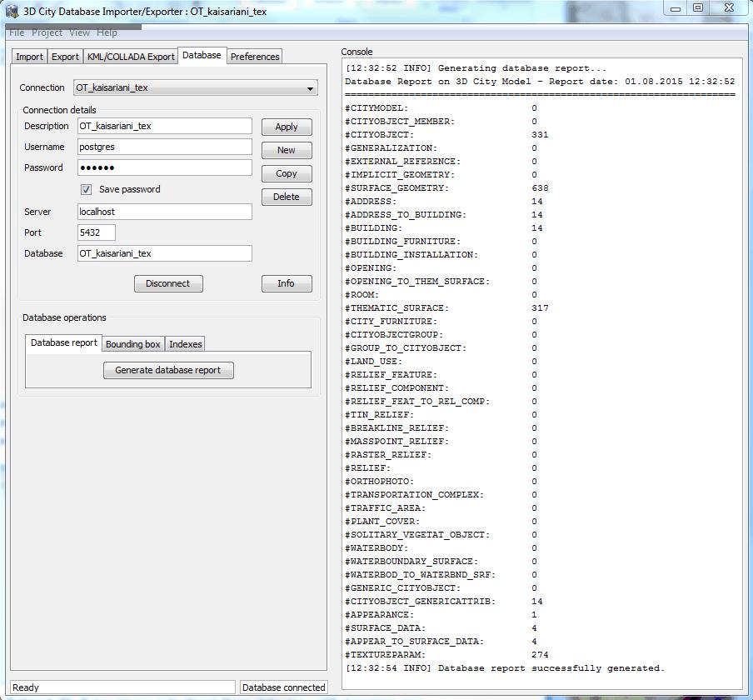Image resolution: width=753 pixels, height=700 pixels.
Task: Click the #SURFACE_GEOMETRY: console line
Action: pyautogui.click(x=446, y=188)
